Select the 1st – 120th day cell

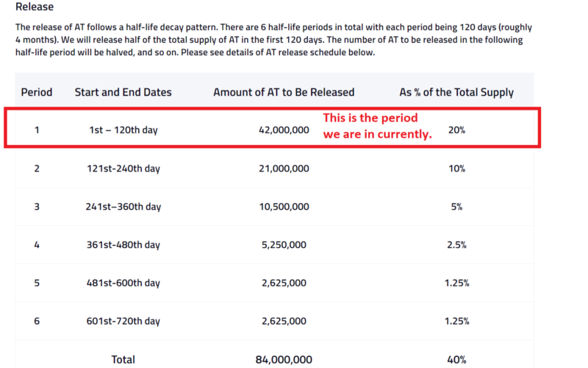tap(123, 130)
